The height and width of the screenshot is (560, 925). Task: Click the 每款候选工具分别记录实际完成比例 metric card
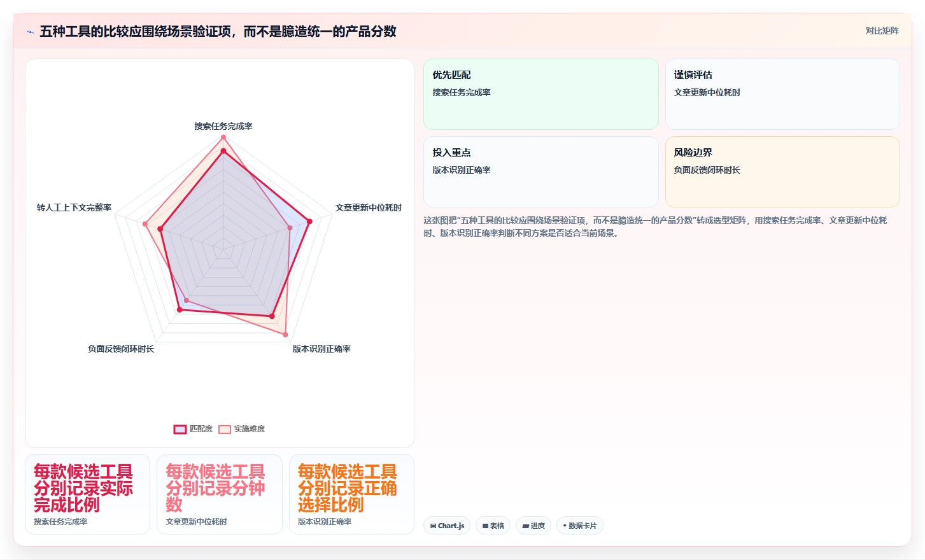pyautogui.click(x=88, y=494)
